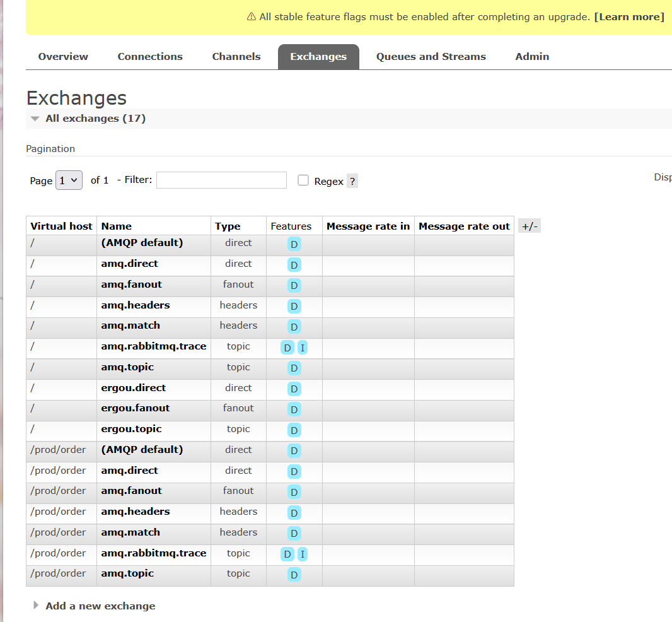Click the +/- columns toggle button

coord(529,226)
